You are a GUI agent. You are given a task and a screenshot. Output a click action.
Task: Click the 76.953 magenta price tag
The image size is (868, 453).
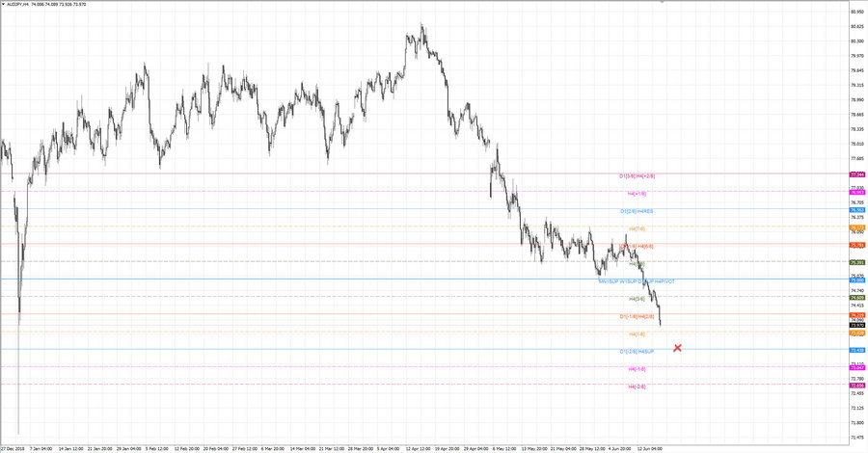point(857,193)
